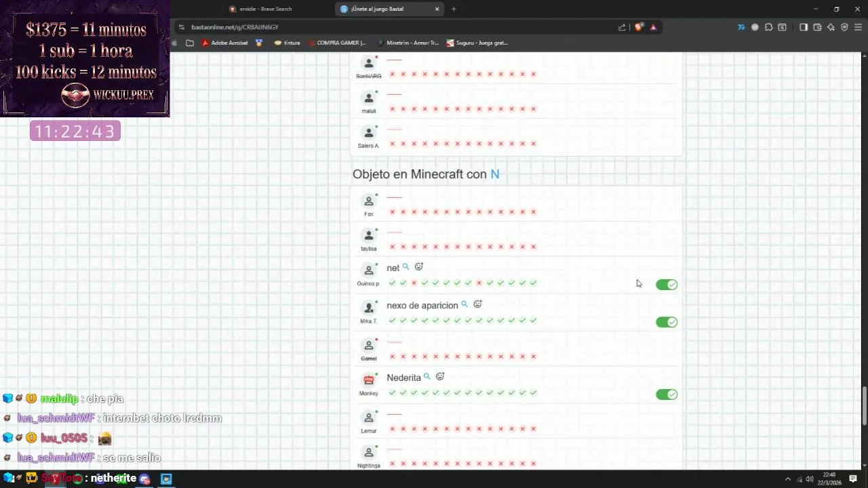Open the 'COMPRA GAMER' bookmark
The height and width of the screenshot is (488, 868).
336,43
